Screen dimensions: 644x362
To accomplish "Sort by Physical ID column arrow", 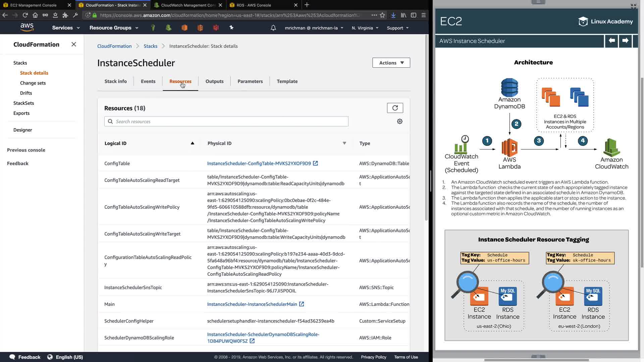I will (x=344, y=143).
